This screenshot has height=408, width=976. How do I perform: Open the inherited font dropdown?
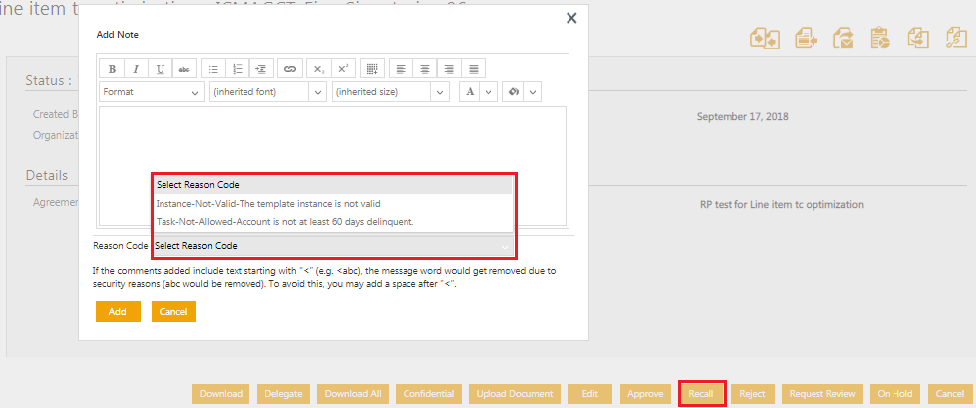pyautogui.click(x=267, y=92)
